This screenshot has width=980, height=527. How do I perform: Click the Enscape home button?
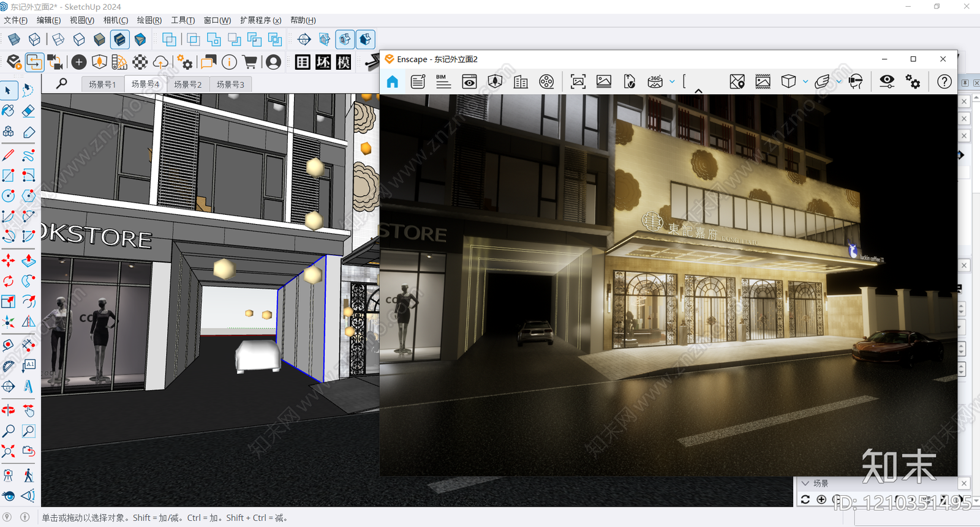(393, 81)
